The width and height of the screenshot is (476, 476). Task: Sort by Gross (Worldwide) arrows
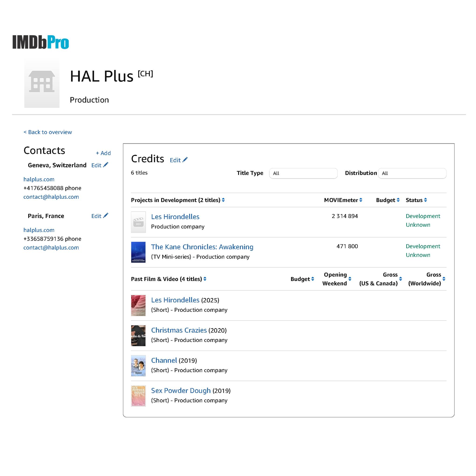pos(444,279)
